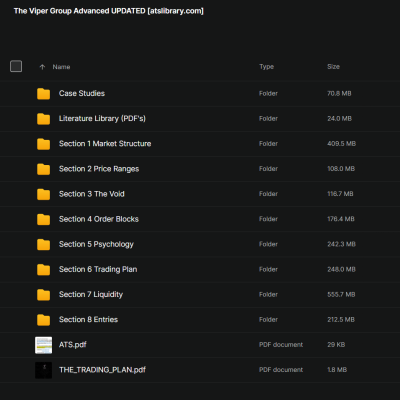Tick the select-all checkbox in the header

tap(16, 66)
